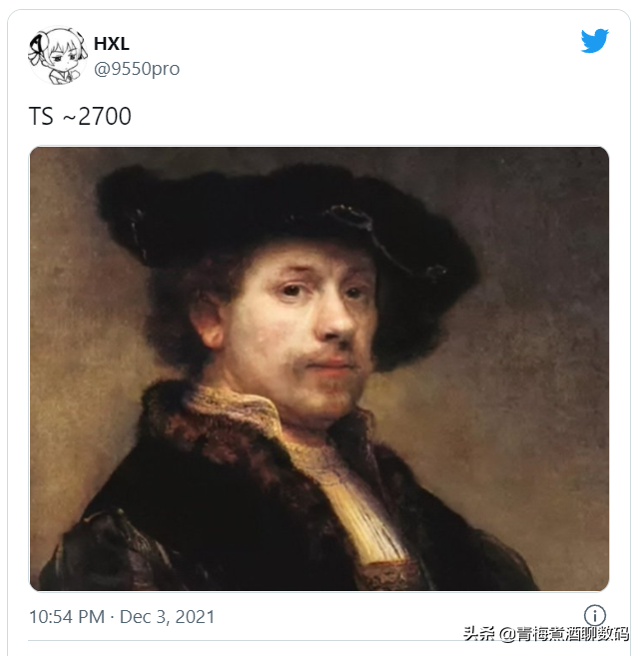
Task: Click the letters TS in the tweet
Action: coord(41,116)
